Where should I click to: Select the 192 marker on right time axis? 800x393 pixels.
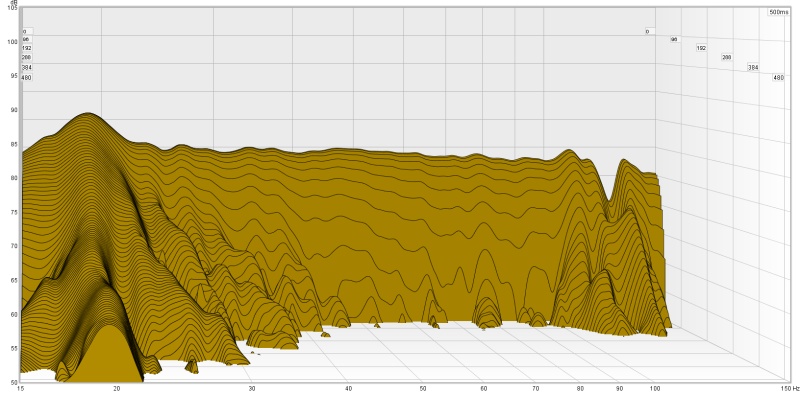point(702,48)
